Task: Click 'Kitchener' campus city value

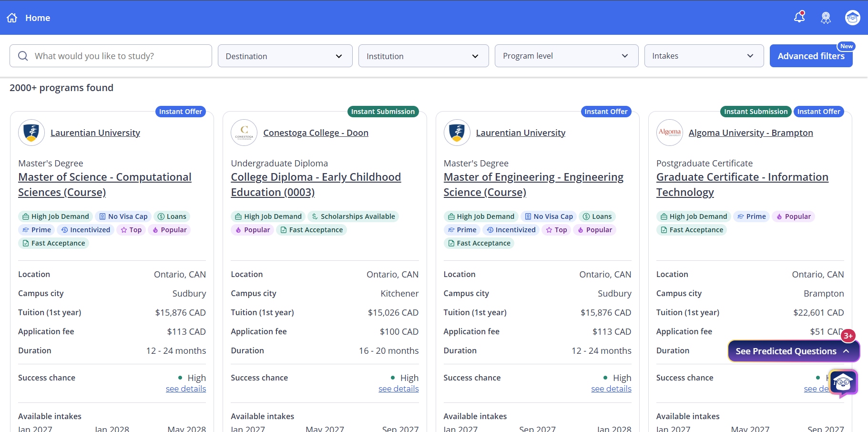Action: pos(399,293)
